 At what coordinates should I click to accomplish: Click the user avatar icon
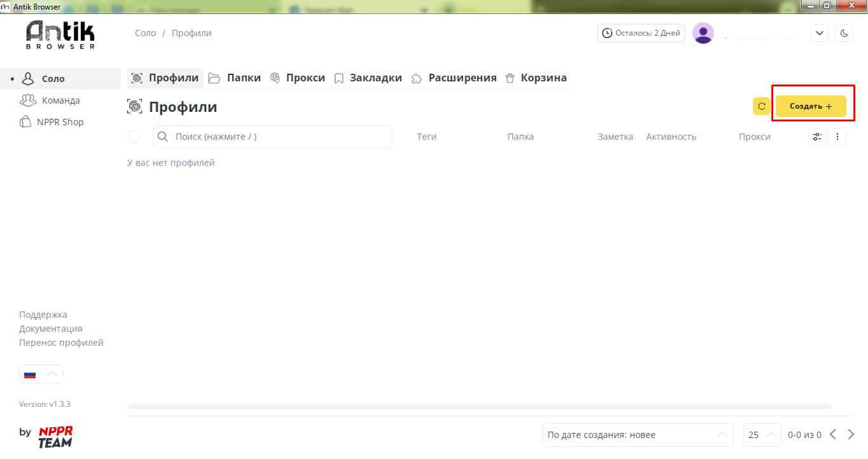click(703, 33)
